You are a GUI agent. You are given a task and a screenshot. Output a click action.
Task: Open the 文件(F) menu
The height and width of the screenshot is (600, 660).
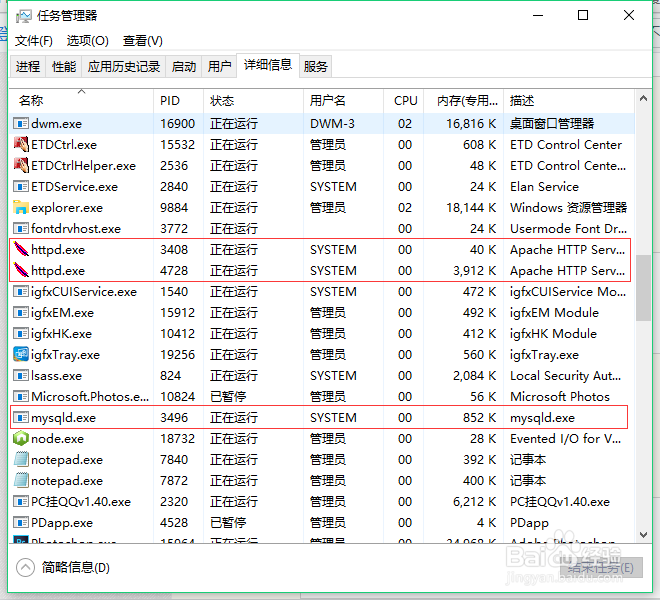[34, 41]
